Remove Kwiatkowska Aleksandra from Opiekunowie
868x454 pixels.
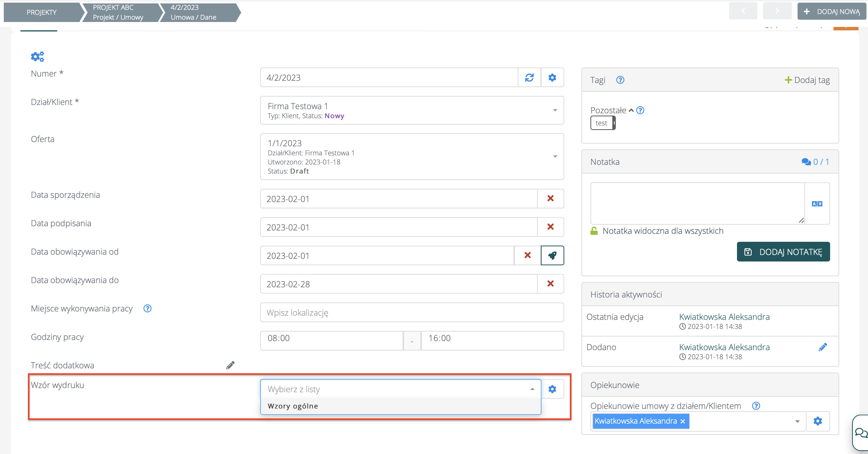click(682, 421)
